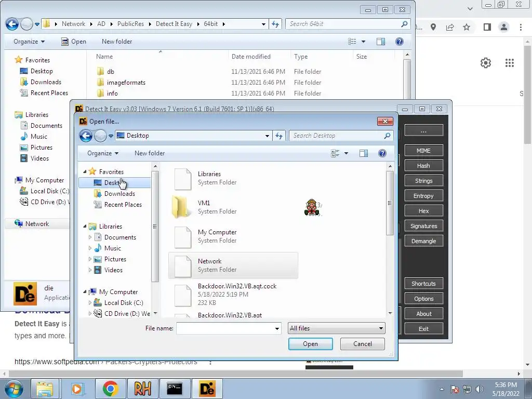Click help icon in 64bit Explorer toolbar
Image resolution: width=532 pixels, height=399 pixels.
[x=400, y=42]
